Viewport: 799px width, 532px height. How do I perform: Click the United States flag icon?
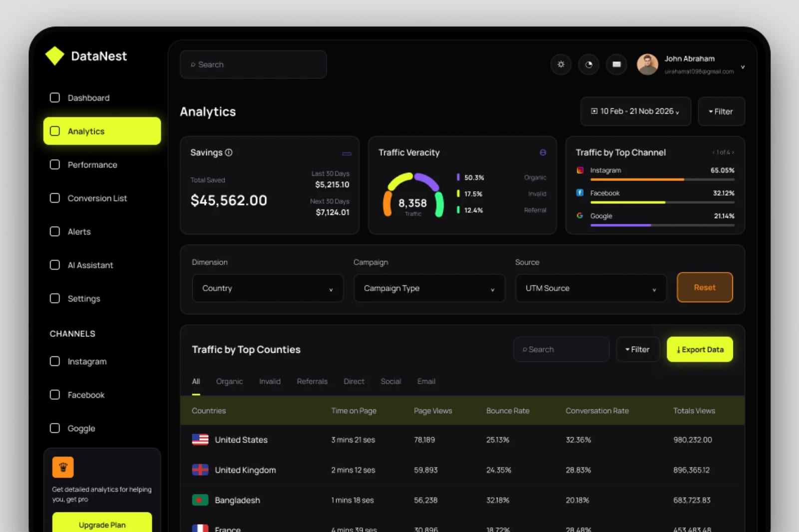200,440
